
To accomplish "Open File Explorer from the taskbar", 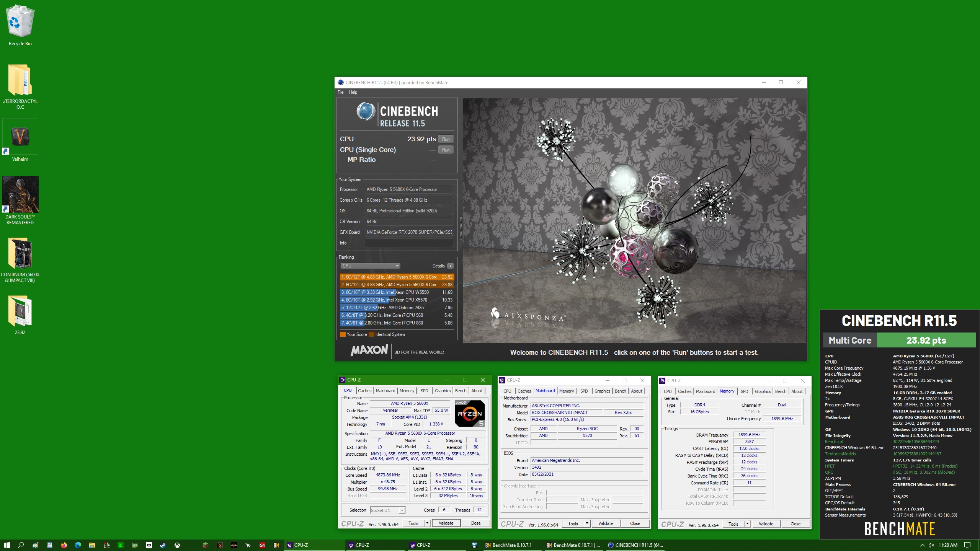I will coord(92,545).
